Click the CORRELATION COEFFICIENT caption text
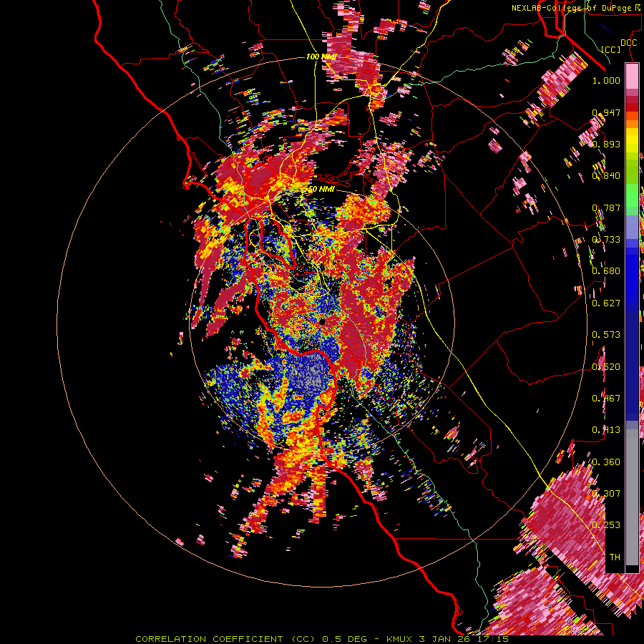Image resolution: width=644 pixels, height=644 pixels. [209, 639]
